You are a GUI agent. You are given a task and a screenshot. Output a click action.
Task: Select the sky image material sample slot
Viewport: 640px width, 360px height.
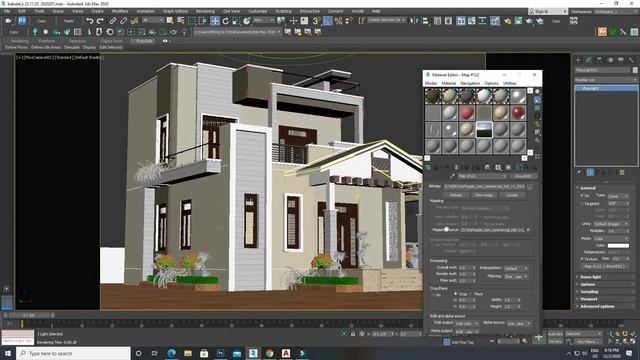coord(484,130)
